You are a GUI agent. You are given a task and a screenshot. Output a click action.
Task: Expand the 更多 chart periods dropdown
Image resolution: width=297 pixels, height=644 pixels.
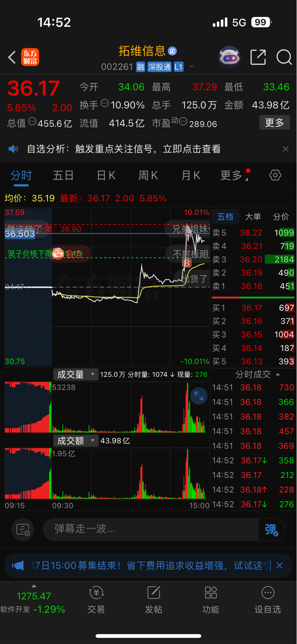234,176
